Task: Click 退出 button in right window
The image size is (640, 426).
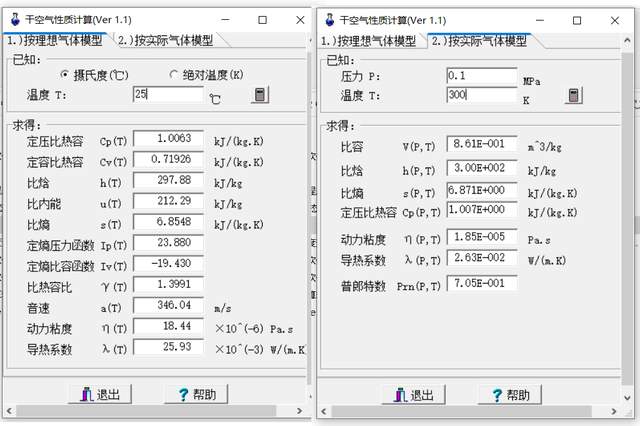Action: coord(413,395)
